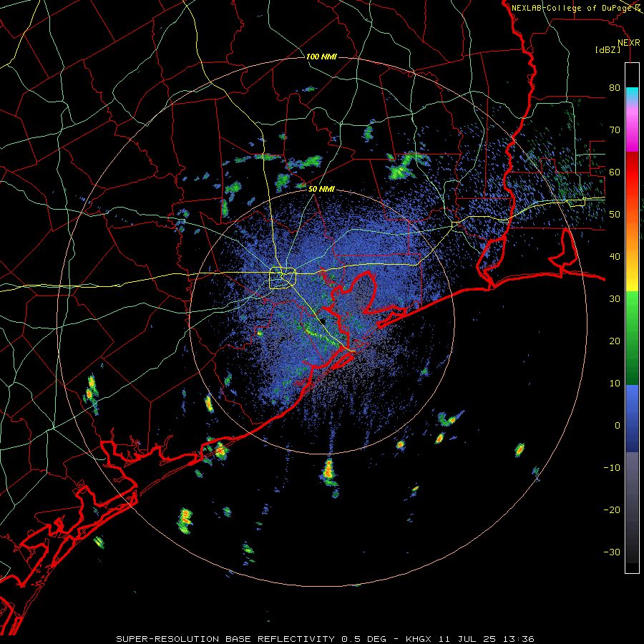The height and width of the screenshot is (644, 644).
Task: Click the 40 value on the dBZ scale
Action: [x=615, y=257]
